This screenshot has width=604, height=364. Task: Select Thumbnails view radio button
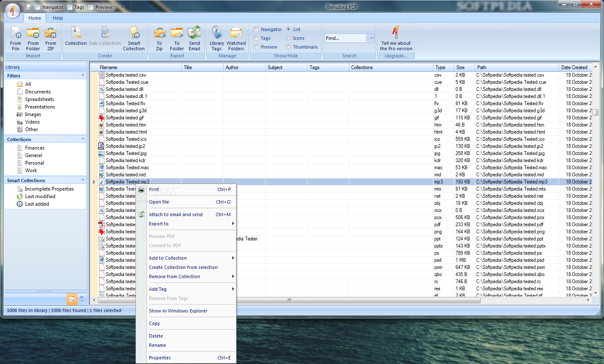pos(288,47)
